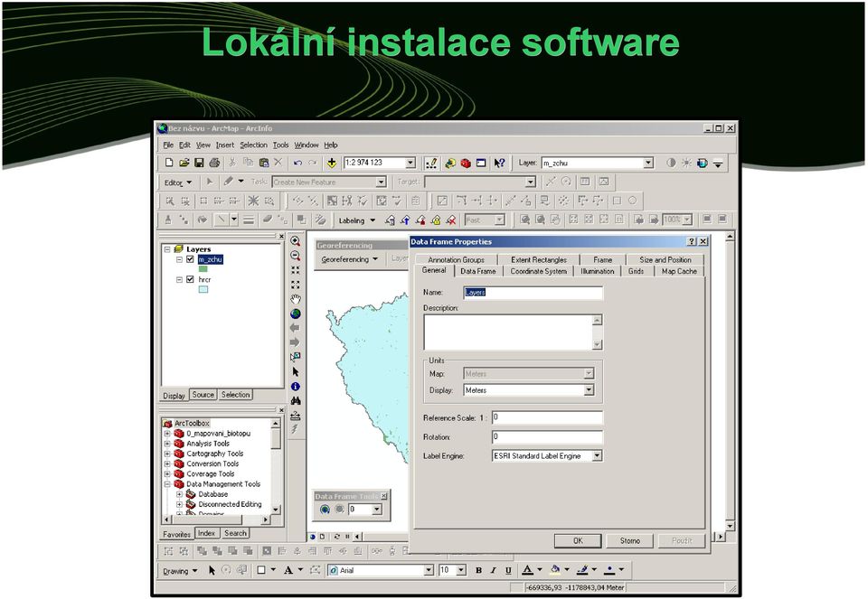The height and width of the screenshot is (599, 868).
Task: Open the Arial font name dropdown
Action: point(429,570)
